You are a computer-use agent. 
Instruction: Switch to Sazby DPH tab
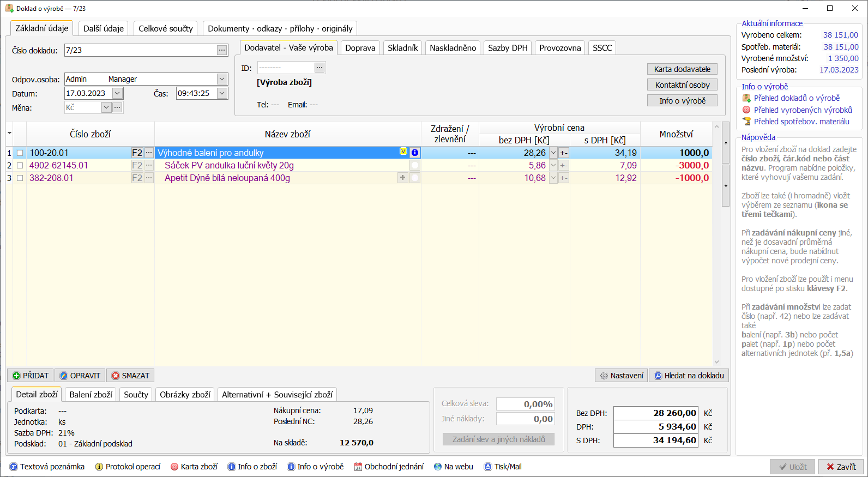click(508, 48)
